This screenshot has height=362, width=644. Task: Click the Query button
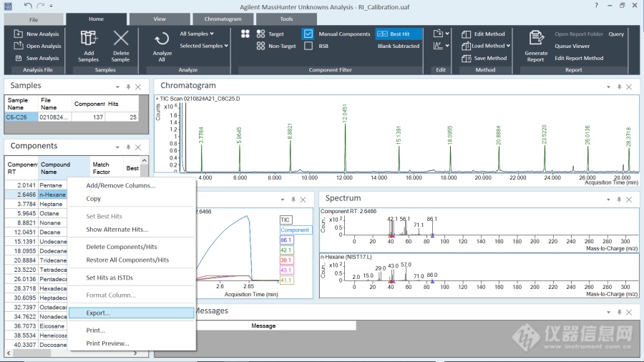point(616,34)
